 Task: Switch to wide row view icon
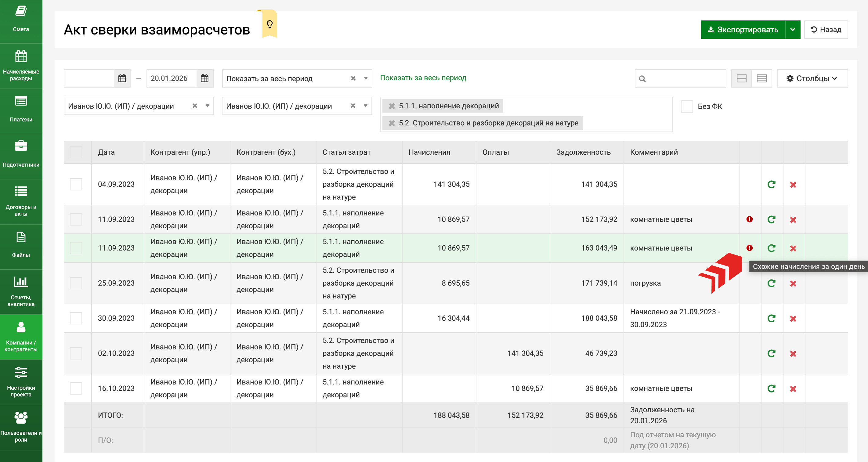click(x=741, y=78)
